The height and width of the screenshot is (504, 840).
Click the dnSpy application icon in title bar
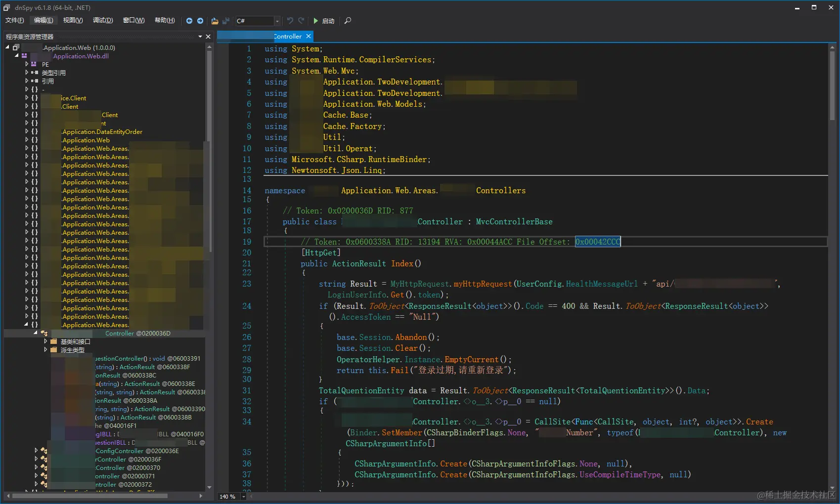[7, 7]
